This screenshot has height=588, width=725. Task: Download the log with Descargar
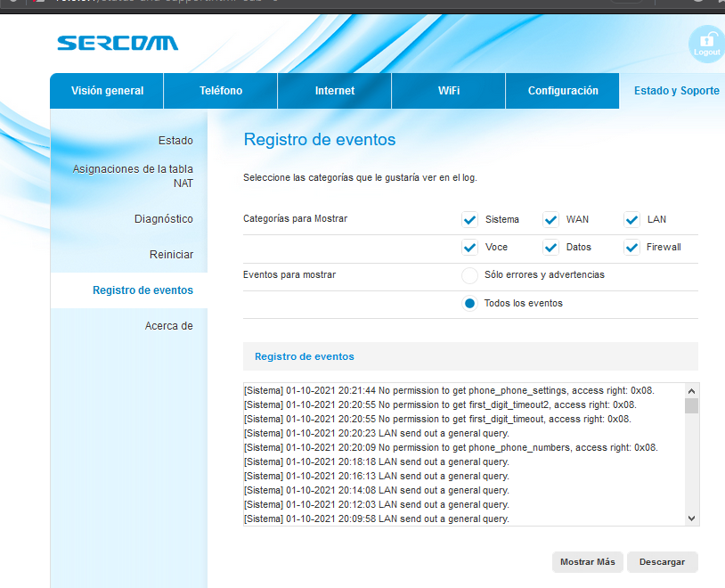pyautogui.click(x=662, y=562)
